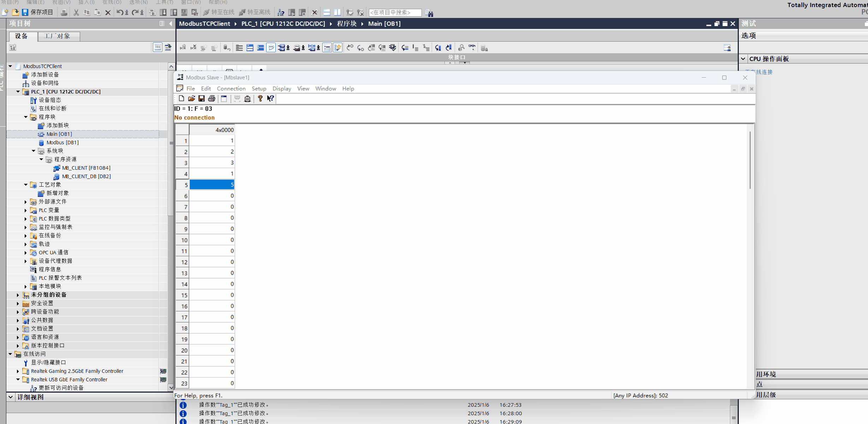Open the Connection menu in Modbus Slave

(231, 89)
